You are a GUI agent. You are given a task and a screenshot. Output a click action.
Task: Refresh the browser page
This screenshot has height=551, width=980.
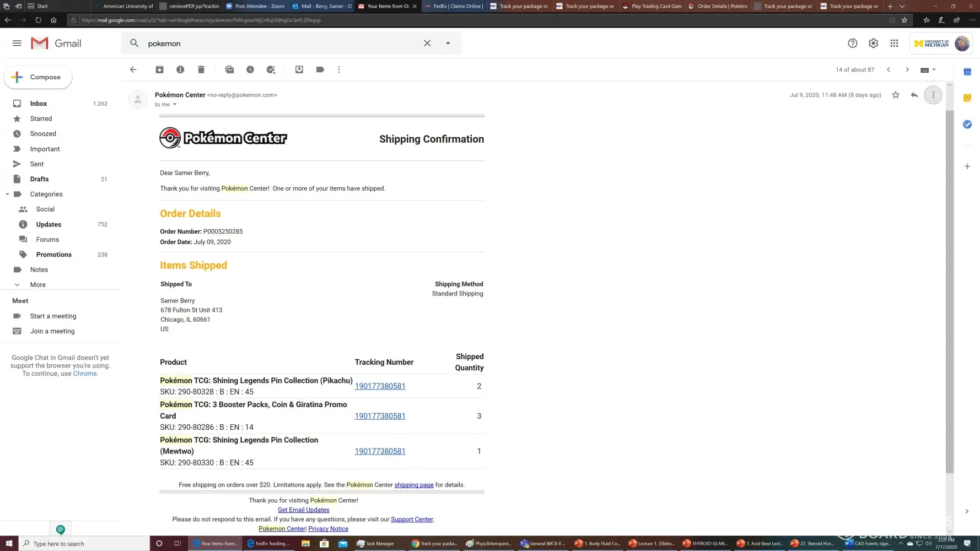(38, 20)
